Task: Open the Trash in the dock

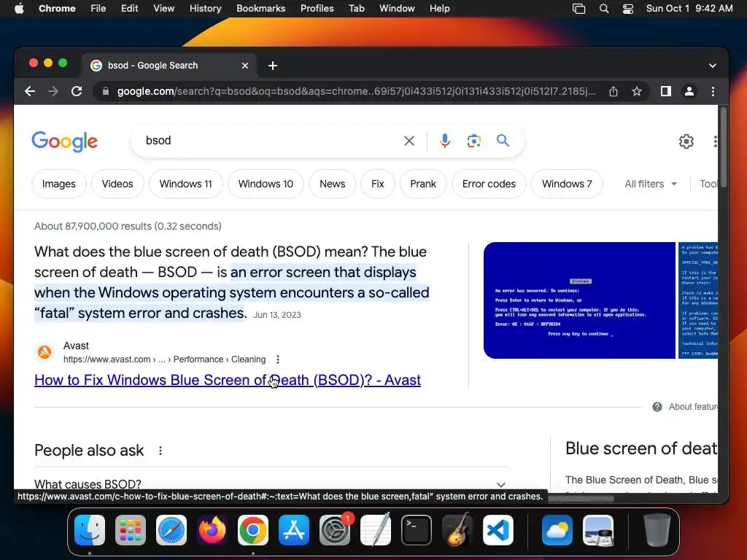Action: pyautogui.click(x=657, y=530)
